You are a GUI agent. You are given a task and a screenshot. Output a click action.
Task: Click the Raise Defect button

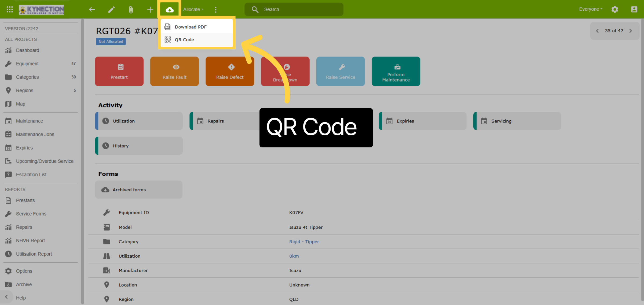click(230, 71)
